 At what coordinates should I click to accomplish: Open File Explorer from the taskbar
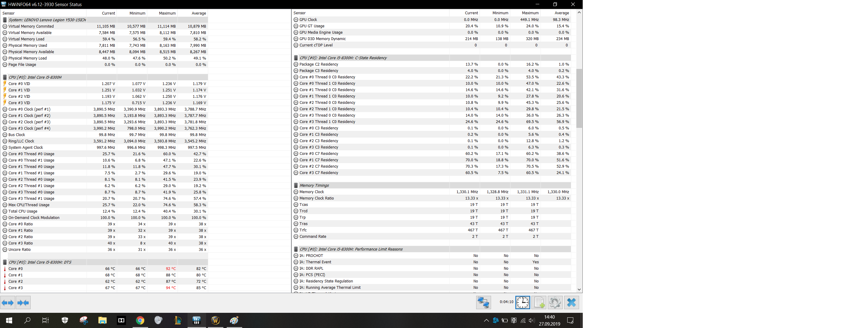[102, 320]
